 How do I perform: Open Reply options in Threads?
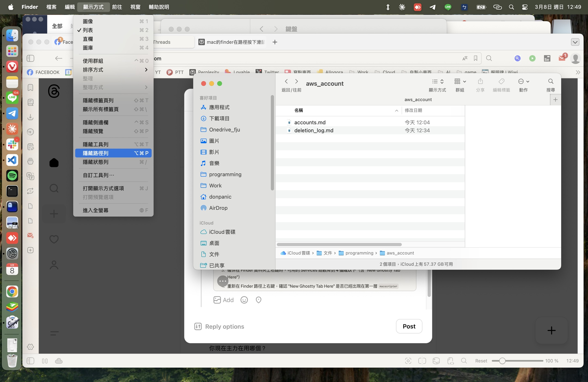point(219,327)
